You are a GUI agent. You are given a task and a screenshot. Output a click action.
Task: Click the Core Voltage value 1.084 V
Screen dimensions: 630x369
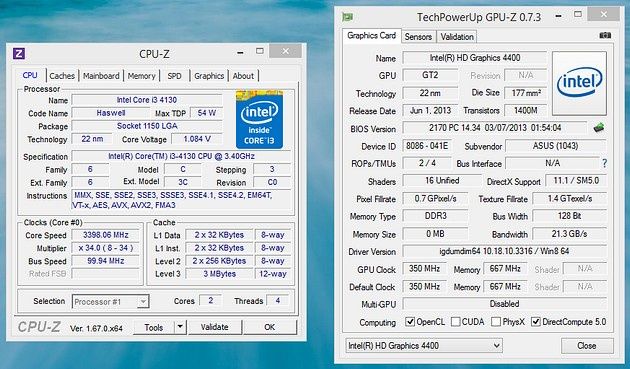click(197, 139)
